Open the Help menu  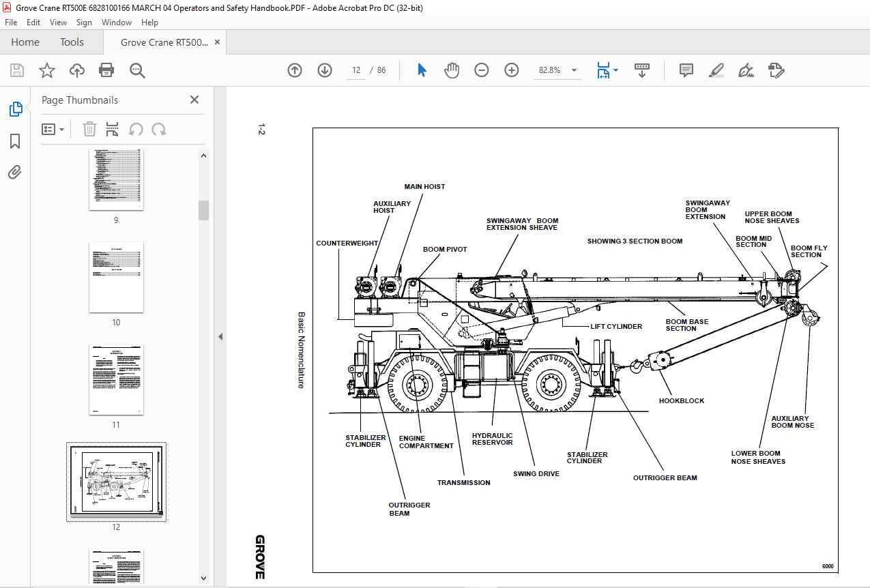[149, 23]
